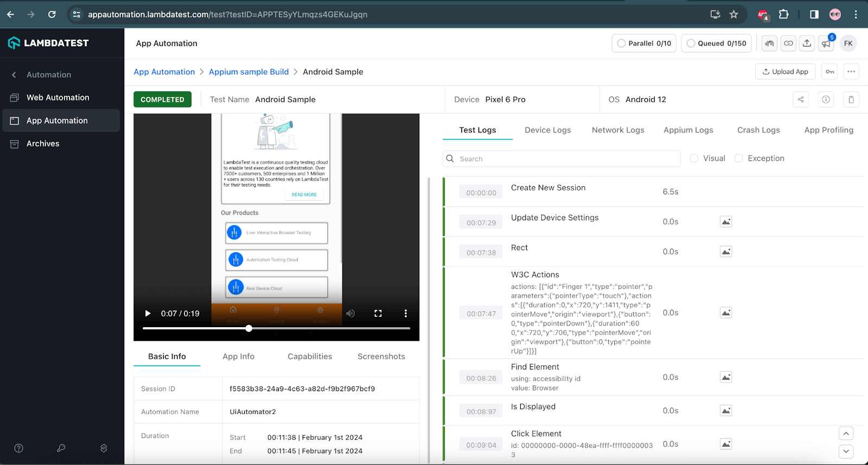
Task: Enable the Visual checkbox
Action: (694, 158)
